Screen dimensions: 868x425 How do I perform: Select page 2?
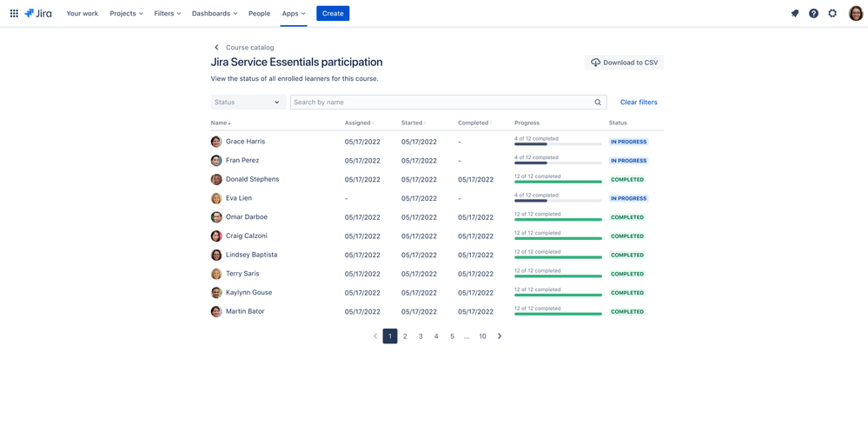(x=405, y=335)
